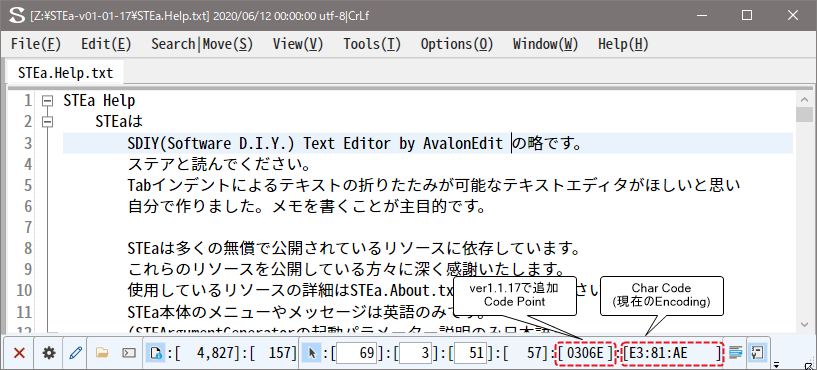
Task: Click line 6 starting with '自分で作りました'
Action: [x=307, y=206]
